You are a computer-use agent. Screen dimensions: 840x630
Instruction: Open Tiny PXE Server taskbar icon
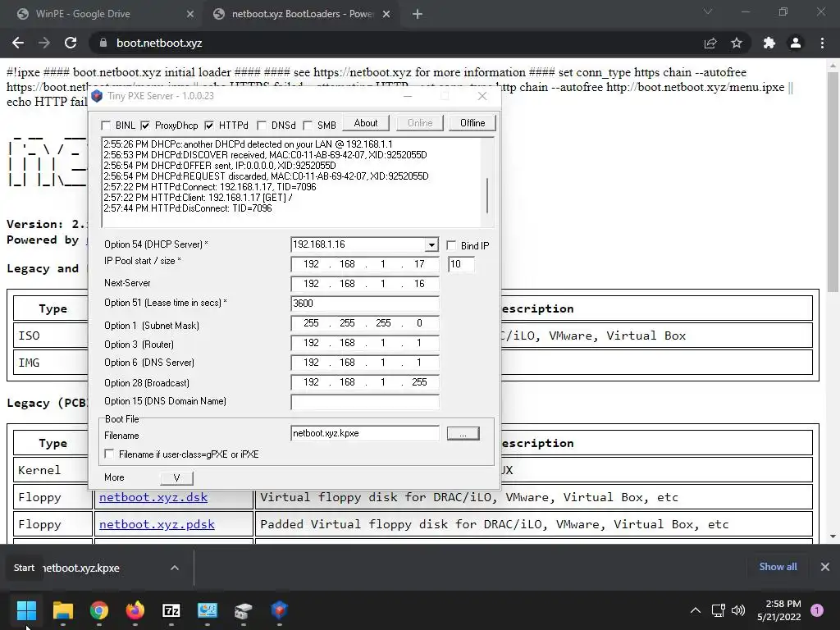coord(279,610)
